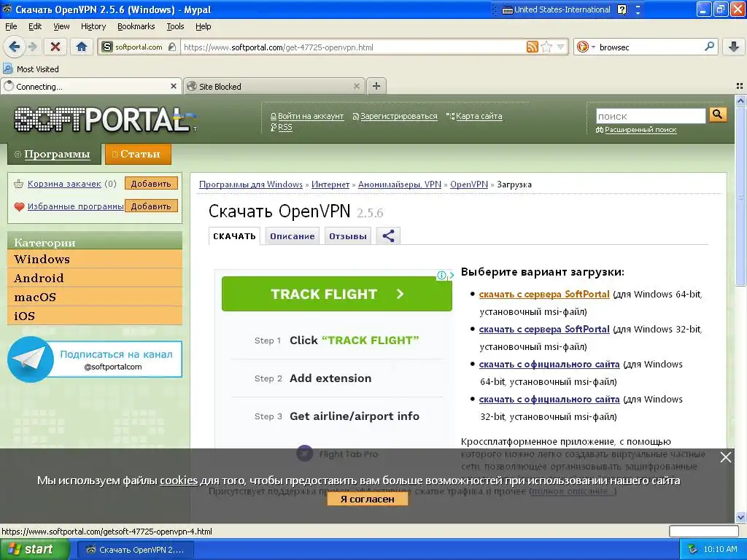Click the magnifier icon in browser search box
Image resolution: width=747 pixels, height=560 pixels.
click(x=709, y=46)
